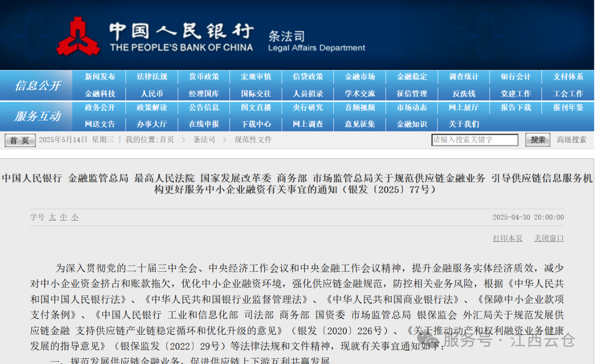Focus the search keyword input field
595x364 pixels.
click(x=475, y=140)
